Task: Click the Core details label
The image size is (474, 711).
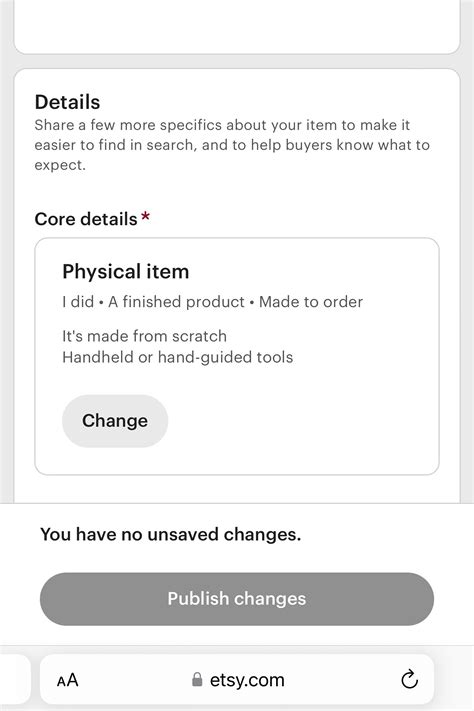Action: pyautogui.click(x=86, y=219)
